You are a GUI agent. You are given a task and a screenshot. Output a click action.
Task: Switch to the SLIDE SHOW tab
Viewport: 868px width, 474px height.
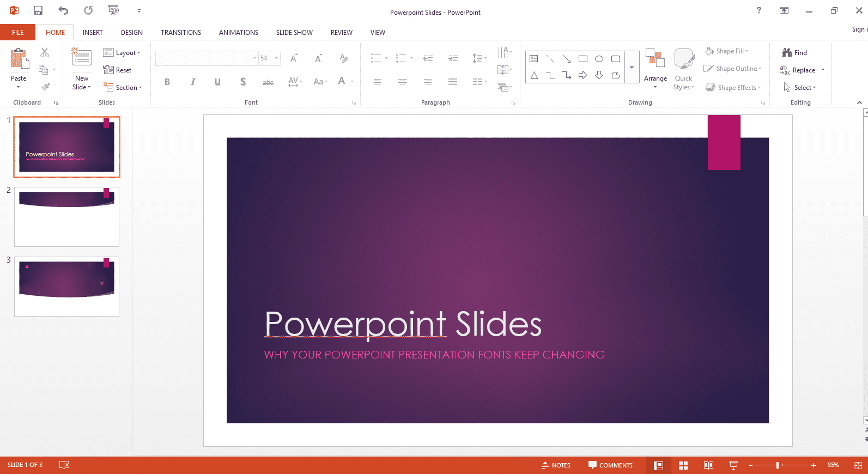pos(294,32)
